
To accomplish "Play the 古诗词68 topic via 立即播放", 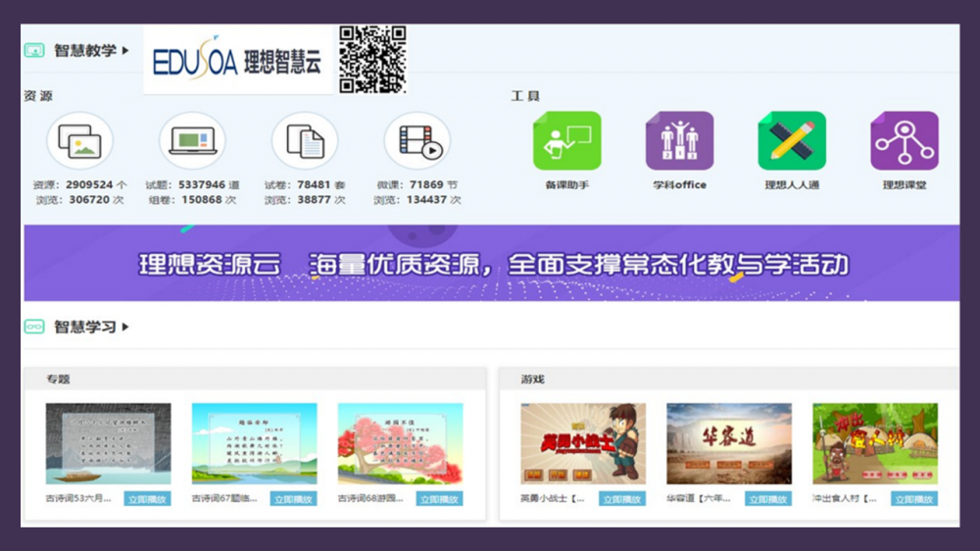I will pos(439,499).
